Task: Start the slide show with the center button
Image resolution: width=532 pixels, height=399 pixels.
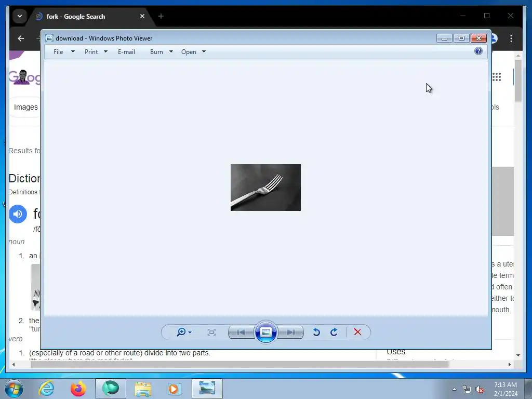Action: coord(265,332)
